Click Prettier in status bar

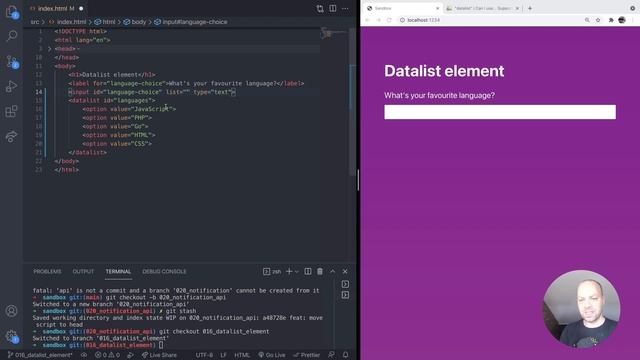[x=307, y=355]
